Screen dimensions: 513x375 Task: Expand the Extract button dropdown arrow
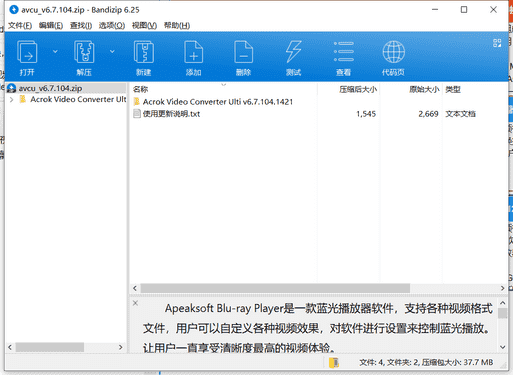pyautogui.click(x=112, y=51)
